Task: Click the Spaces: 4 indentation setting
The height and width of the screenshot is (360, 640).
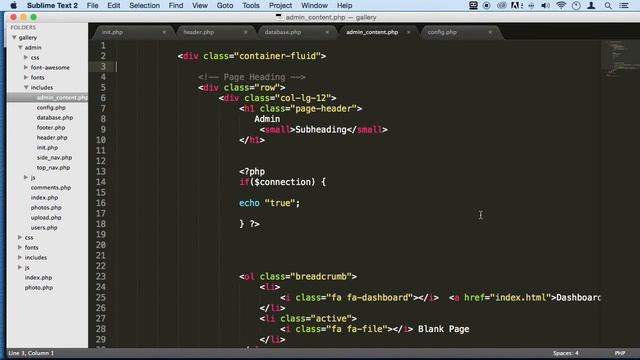Action: (565, 353)
